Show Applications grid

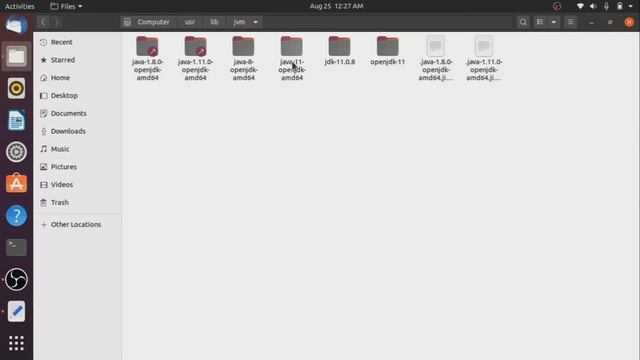pyautogui.click(x=16, y=343)
